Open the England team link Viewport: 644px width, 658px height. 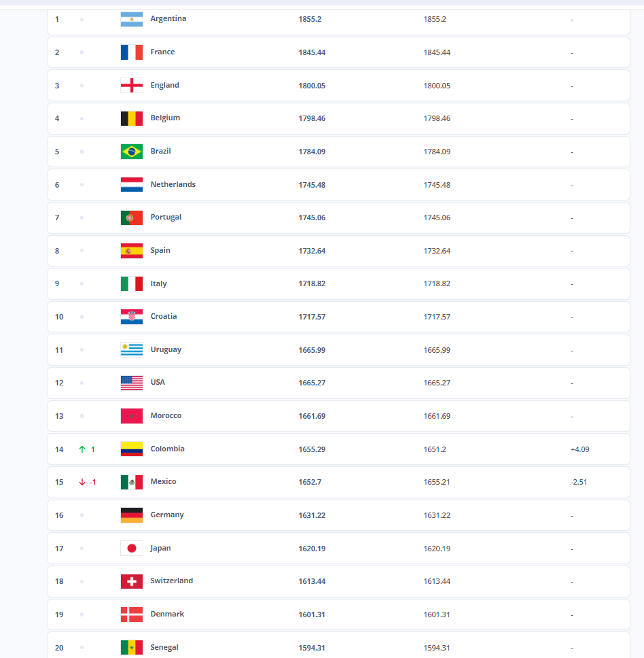coord(164,86)
